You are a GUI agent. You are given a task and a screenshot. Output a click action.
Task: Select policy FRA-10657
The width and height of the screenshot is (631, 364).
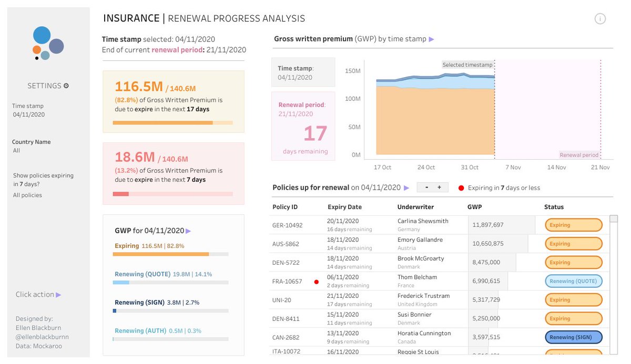pos(287,282)
